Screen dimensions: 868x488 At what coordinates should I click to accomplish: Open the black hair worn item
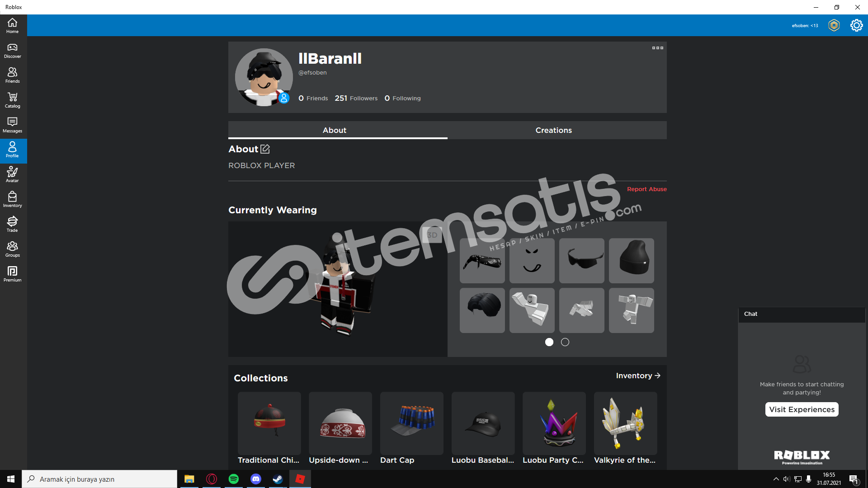[x=482, y=310]
